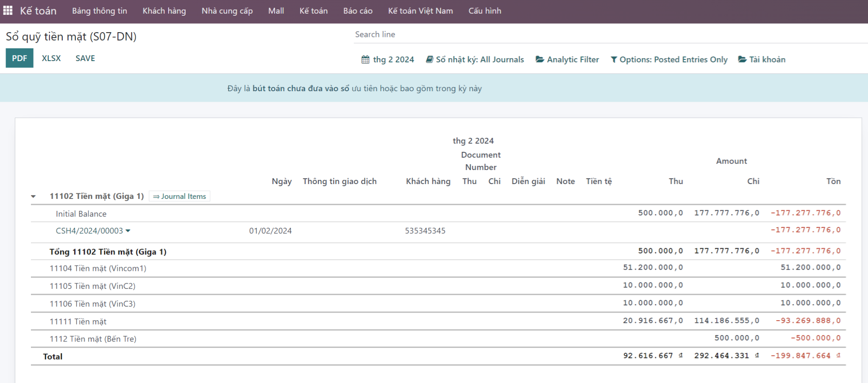Click the book icon beside Sổ nhật ký
This screenshot has height=383, width=868.
(x=430, y=59)
